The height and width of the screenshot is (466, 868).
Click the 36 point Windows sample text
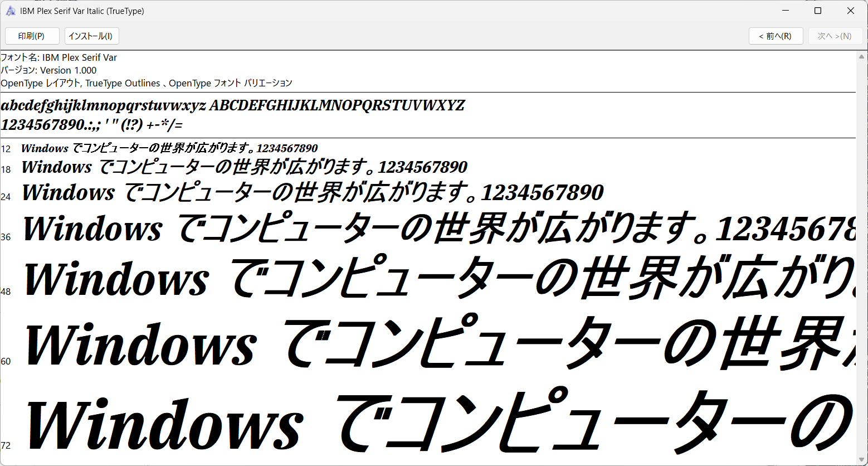tap(439, 228)
